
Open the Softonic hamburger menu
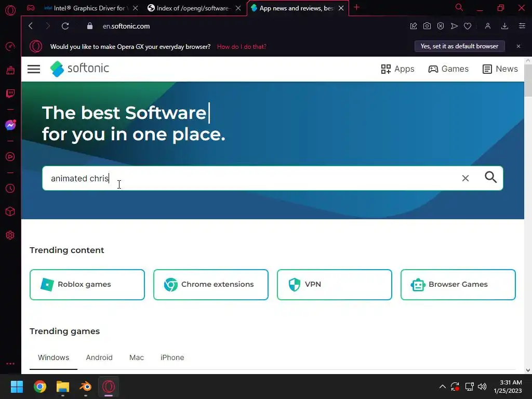(x=34, y=69)
